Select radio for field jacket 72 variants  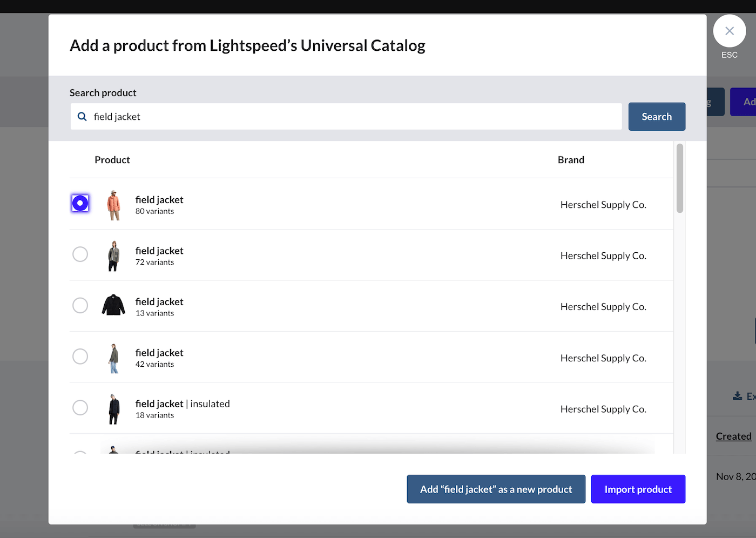click(x=80, y=254)
